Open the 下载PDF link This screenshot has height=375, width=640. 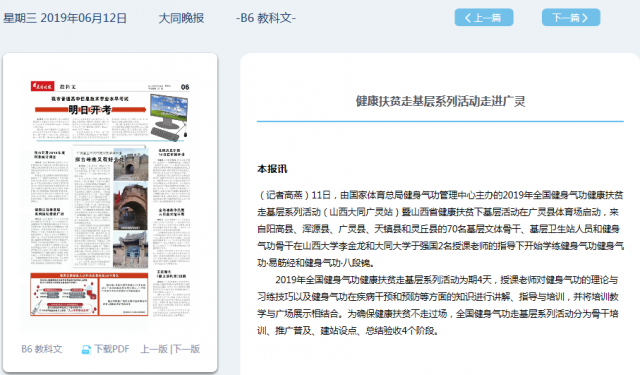pos(111,349)
